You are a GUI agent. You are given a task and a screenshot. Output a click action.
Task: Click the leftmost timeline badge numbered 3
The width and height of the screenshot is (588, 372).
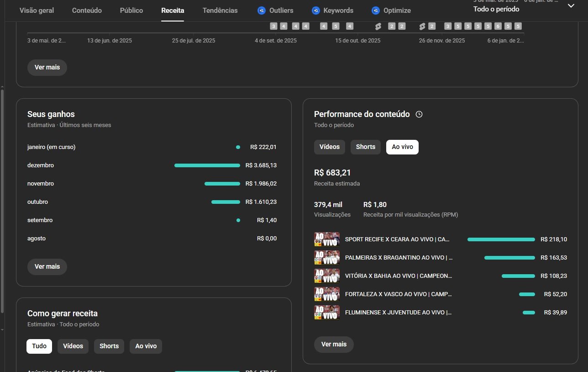pyautogui.click(x=273, y=27)
